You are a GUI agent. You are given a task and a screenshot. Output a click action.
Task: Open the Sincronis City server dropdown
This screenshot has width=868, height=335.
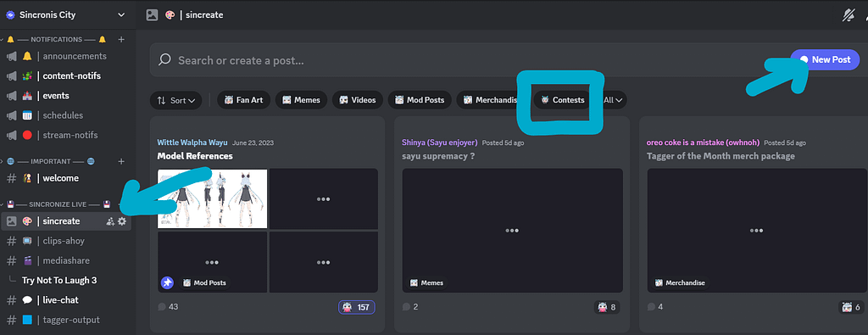[x=121, y=15]
